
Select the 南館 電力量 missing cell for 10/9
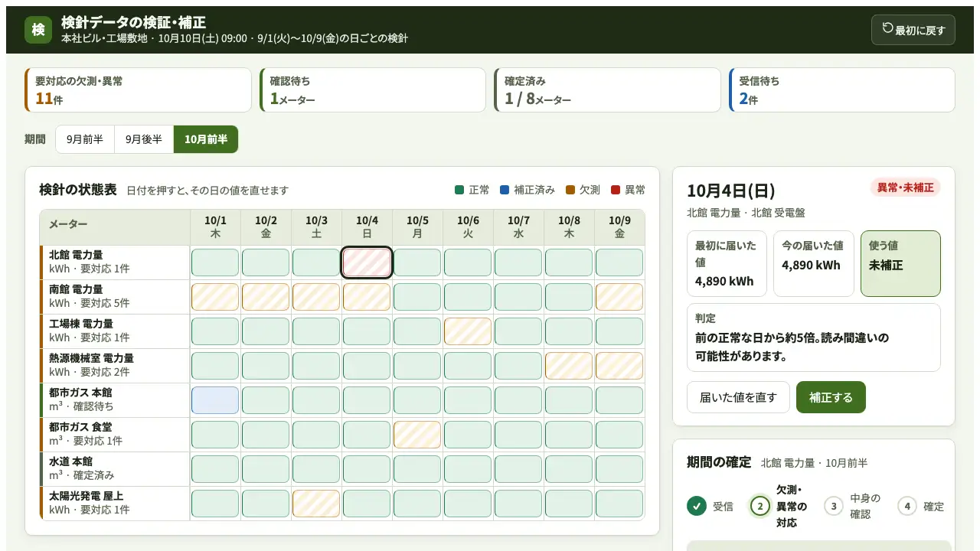point(619,297)
